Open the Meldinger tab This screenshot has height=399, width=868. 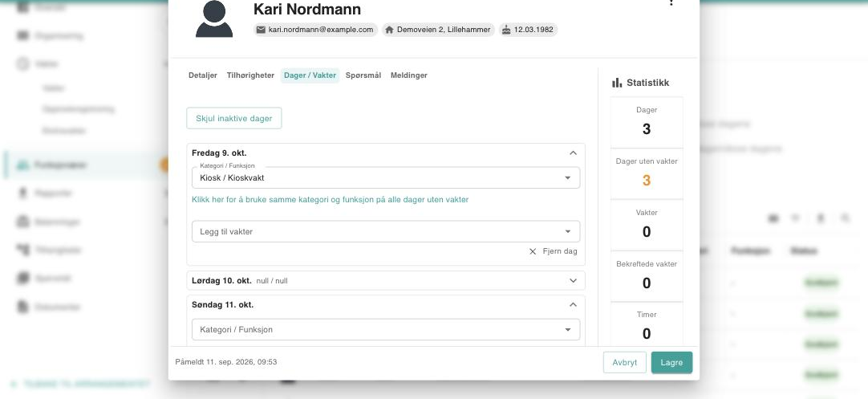pyautogui.click(x=408, y=75)
